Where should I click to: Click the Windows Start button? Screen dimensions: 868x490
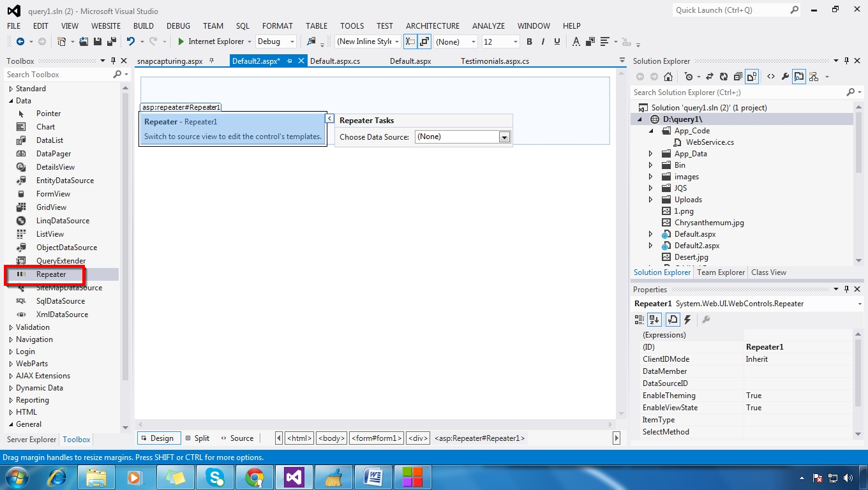point(15,477)
